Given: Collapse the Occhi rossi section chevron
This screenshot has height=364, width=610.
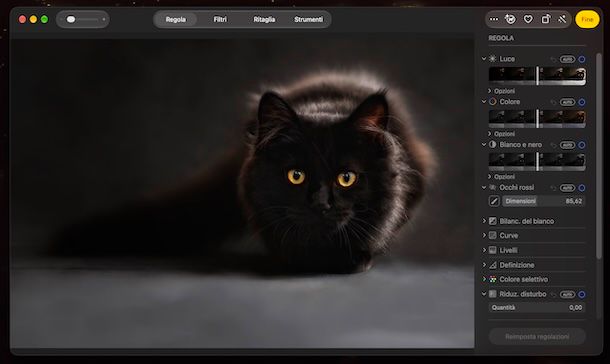Looking at the screenshot, I should click(x=484, y=187).
